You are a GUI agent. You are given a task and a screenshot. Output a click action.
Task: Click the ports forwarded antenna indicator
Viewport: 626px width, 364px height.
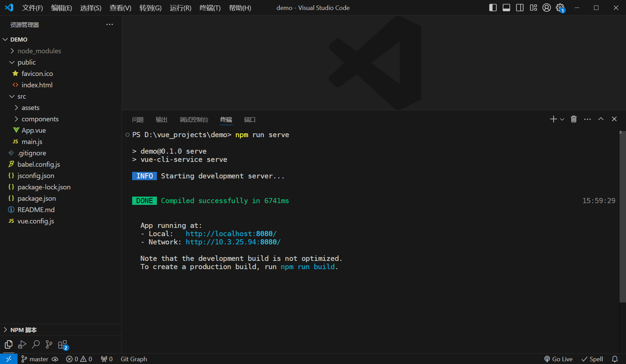[x=107, y=359]
